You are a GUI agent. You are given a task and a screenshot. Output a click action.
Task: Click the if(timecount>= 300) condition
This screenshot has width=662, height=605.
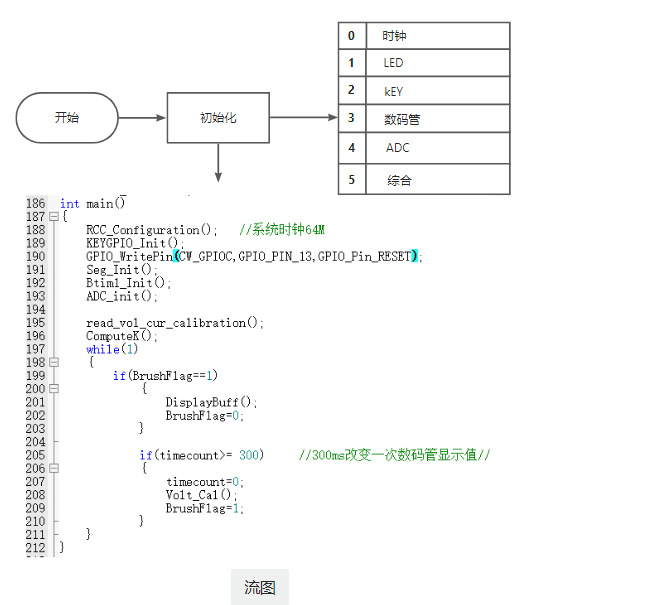(x=202, y=455)
